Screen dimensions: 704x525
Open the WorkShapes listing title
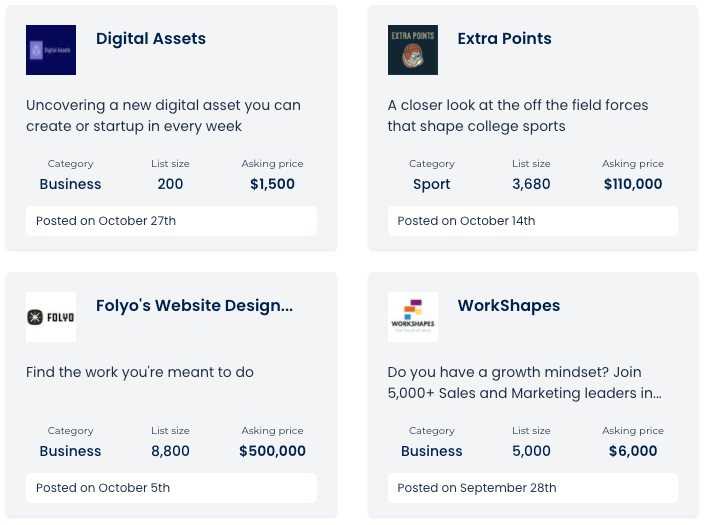coord(508,306)
